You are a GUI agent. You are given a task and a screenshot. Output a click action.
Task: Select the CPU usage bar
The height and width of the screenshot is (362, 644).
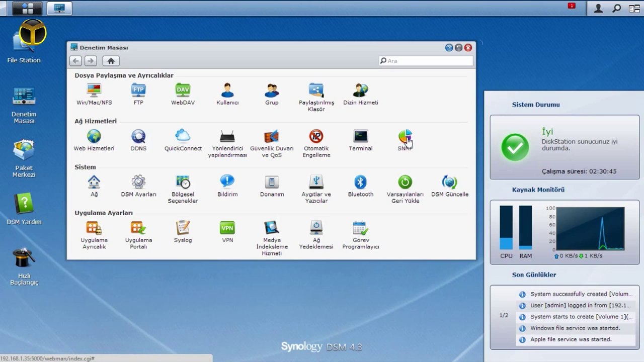[506, 228]
